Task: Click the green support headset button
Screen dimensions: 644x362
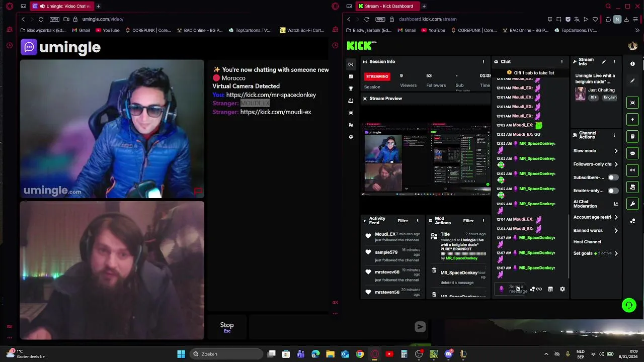Action: tap(629, 305)
